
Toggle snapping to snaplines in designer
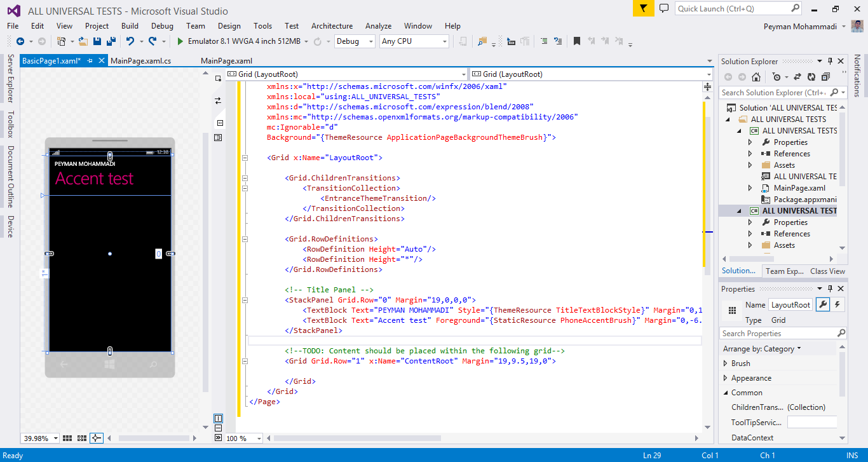[97, 438]
